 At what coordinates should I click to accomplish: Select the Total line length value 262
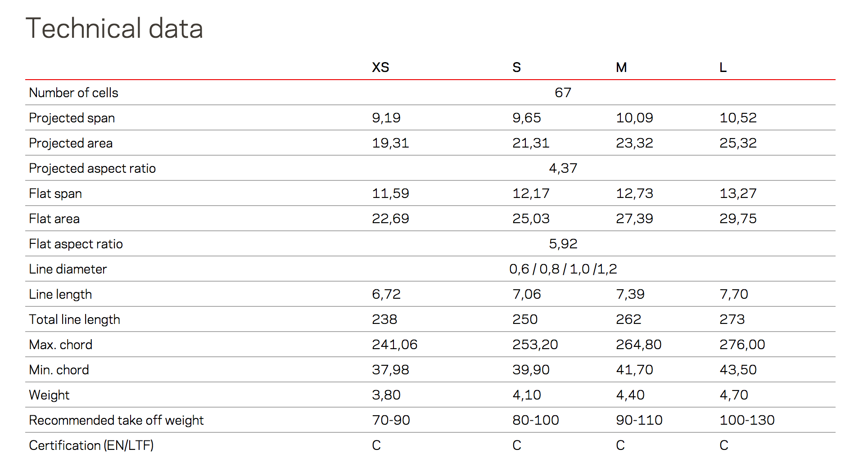click(628, 319)
